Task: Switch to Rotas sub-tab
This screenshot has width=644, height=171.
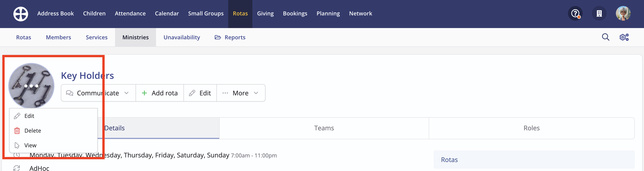Action: [24, 37]
